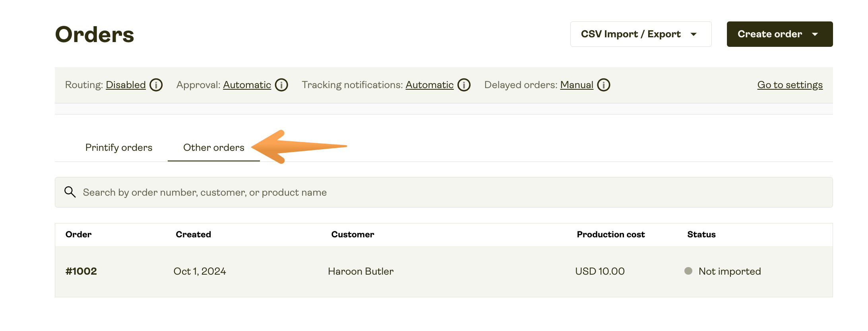Click the info icon beside Approval Automatic
The height and width of the screenshot is (331, 868).
(x=281, y=85)
